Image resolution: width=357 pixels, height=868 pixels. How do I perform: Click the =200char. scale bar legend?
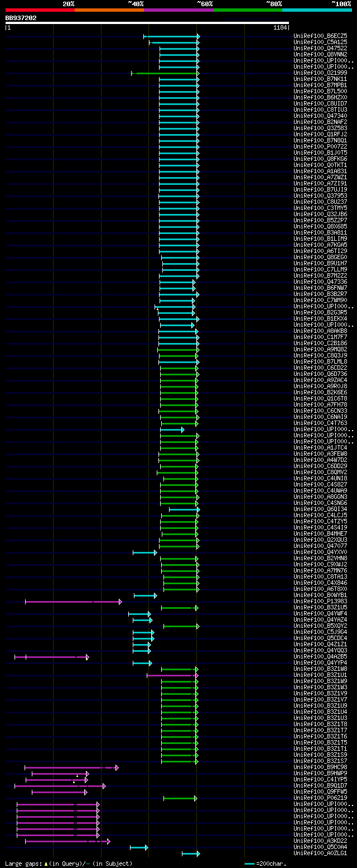[x=266, y=864]
